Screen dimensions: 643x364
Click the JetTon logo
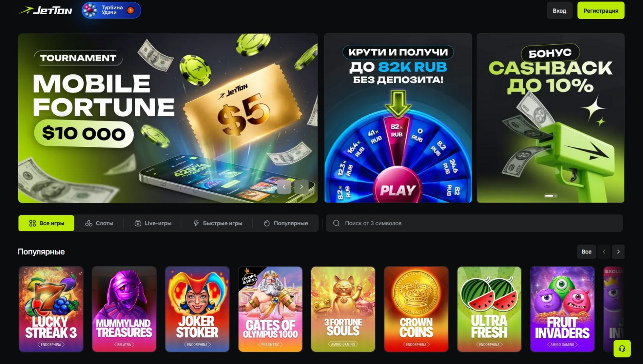click(x=45, y=10)
